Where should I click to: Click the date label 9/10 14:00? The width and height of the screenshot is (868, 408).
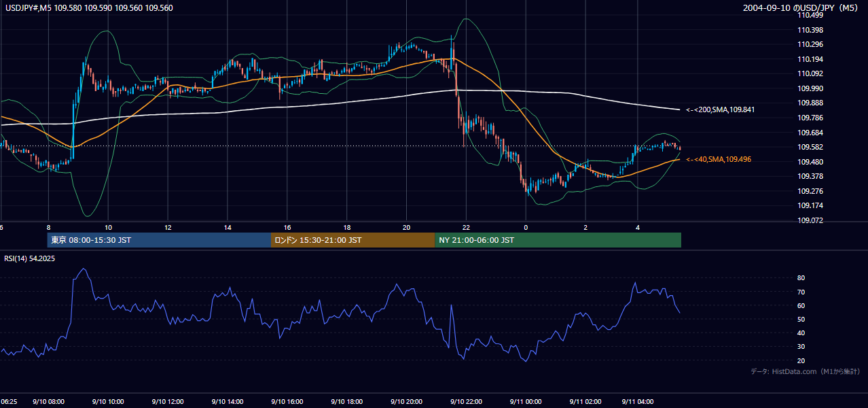(228, 402)
